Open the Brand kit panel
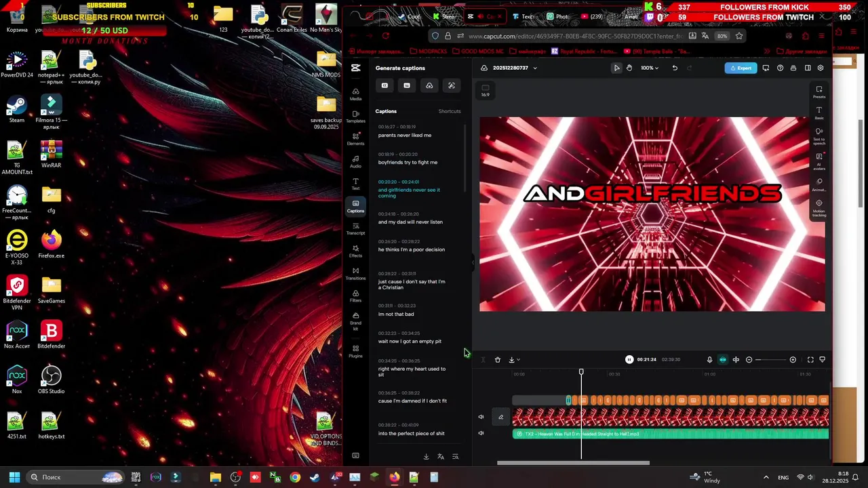868x488 pixels. coord(355,321)
